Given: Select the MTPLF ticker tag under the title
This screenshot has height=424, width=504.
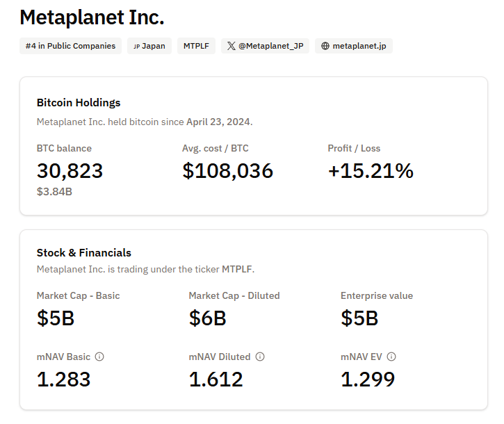Looking at the screenshot, I should pos(196,46).
